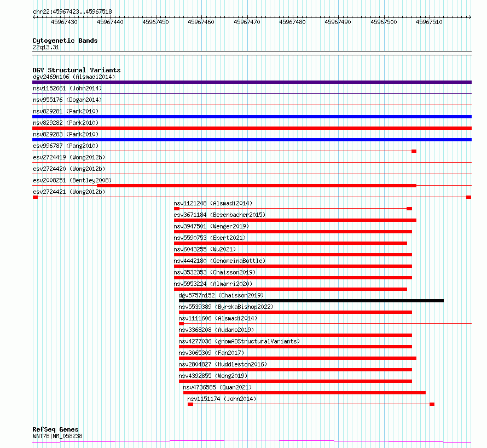Click esv2008251 (Bentley2008) variant label

[72, 180]
